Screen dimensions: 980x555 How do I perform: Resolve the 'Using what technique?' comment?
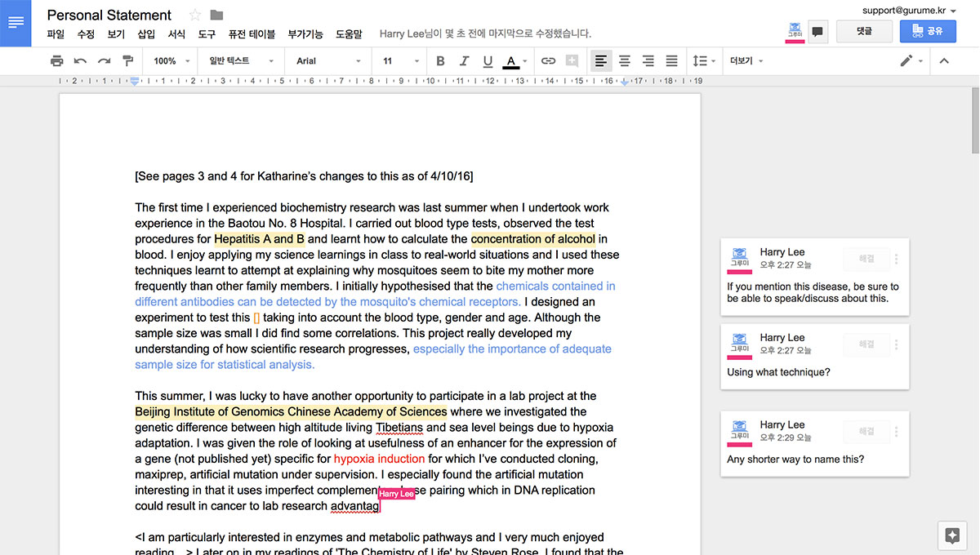tap(866, 345)
